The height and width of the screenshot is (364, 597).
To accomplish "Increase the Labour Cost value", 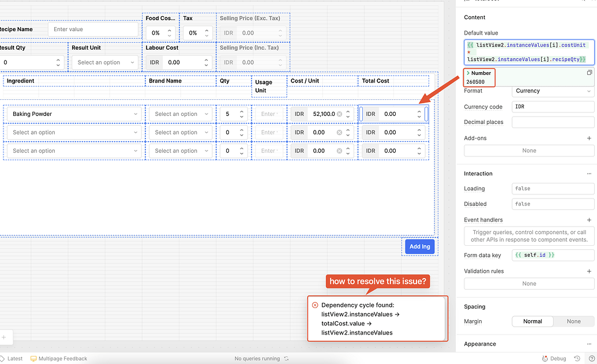I will 206,60.
